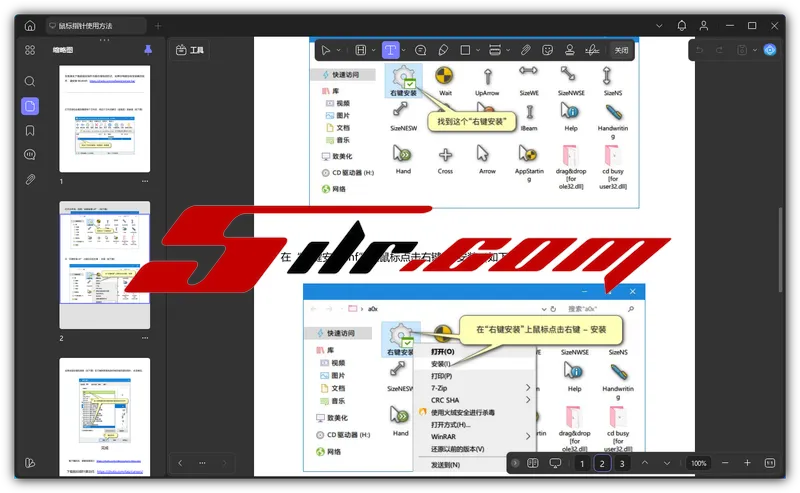Jump to page 2 in bottom bar
This screenshot has height=493, width=800.
[x=602, y=463]
